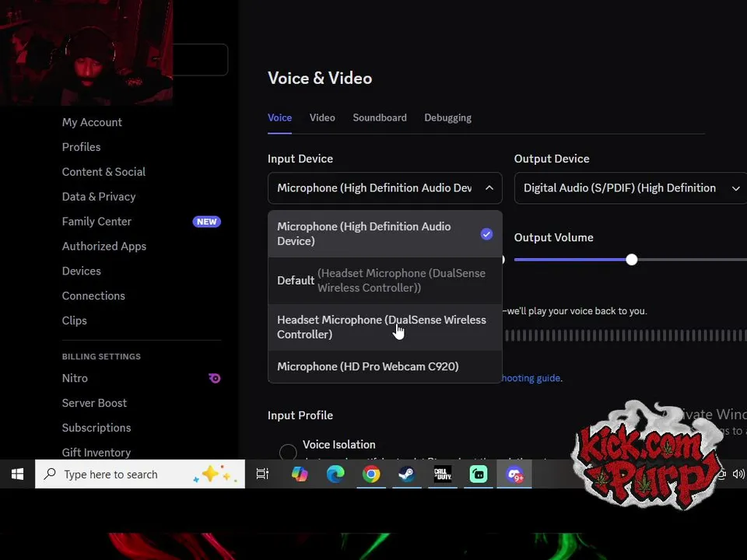Screen dimensions: 747x560
Task: Click the mic test level meter bar
Action: coord(626,336)
